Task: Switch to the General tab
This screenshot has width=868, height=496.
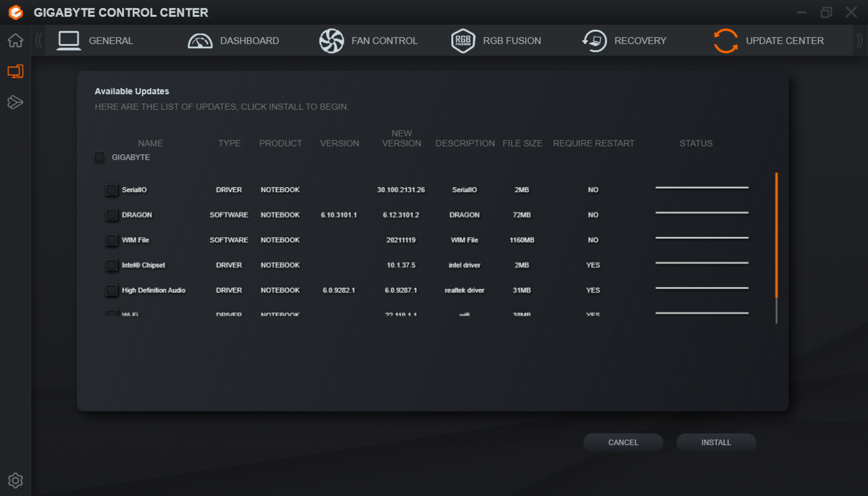Action: pos(96,41)
